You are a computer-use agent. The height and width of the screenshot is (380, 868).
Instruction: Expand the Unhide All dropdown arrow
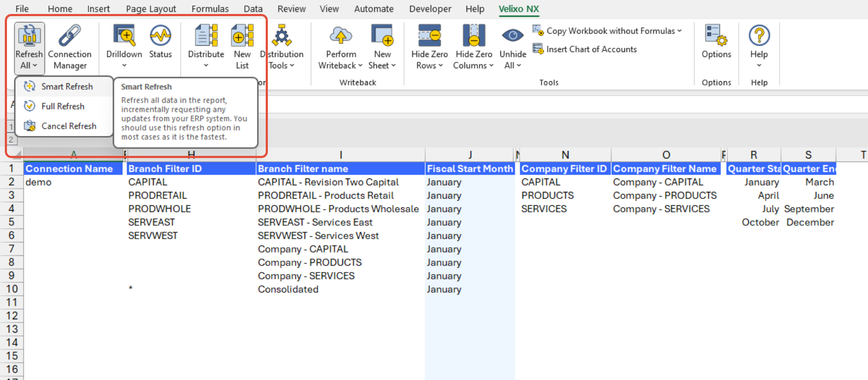pos(519,66)
